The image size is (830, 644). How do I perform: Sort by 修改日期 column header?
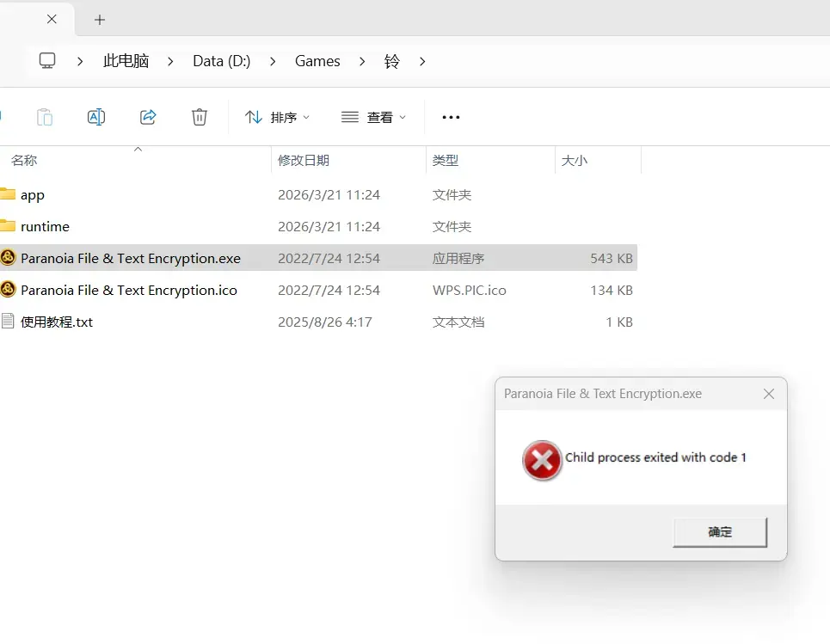(x=304, y=160)
